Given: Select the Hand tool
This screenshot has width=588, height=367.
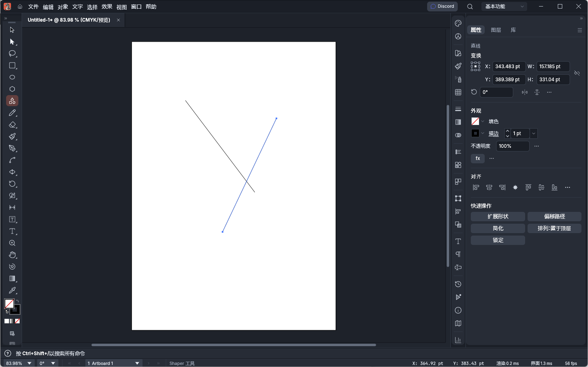Looking at the screenshot, I should point(12,255).
